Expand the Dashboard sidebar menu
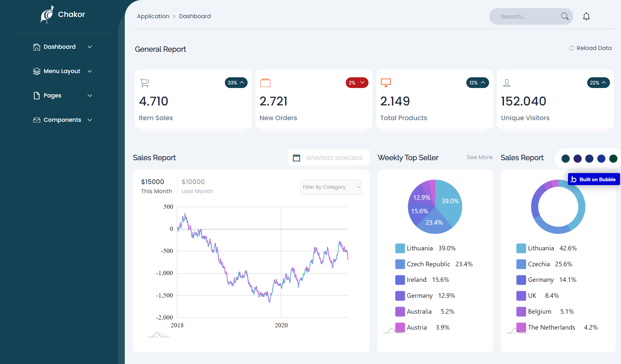This screenshot has width=621, height=364. click(x=59, y=47)
